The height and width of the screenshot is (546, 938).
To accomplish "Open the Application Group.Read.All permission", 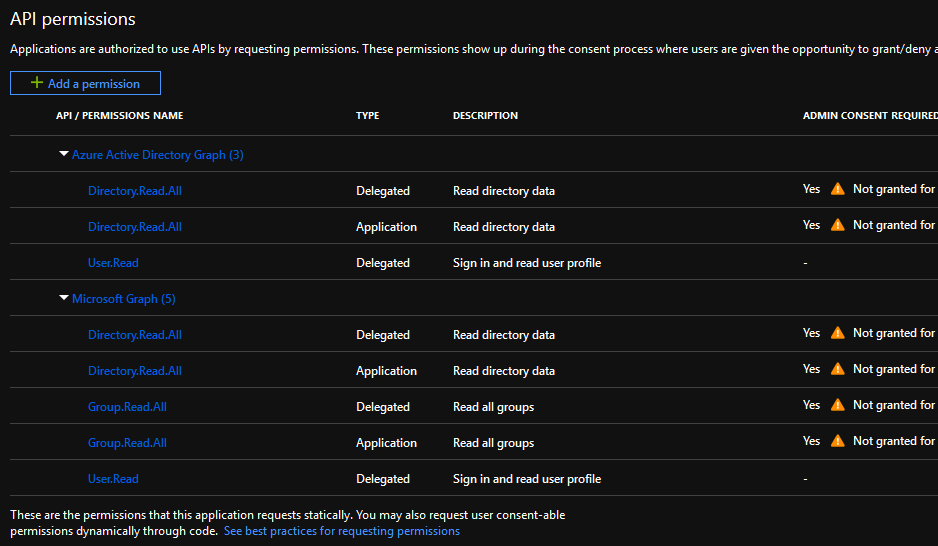I will click(x=127, y=443).
